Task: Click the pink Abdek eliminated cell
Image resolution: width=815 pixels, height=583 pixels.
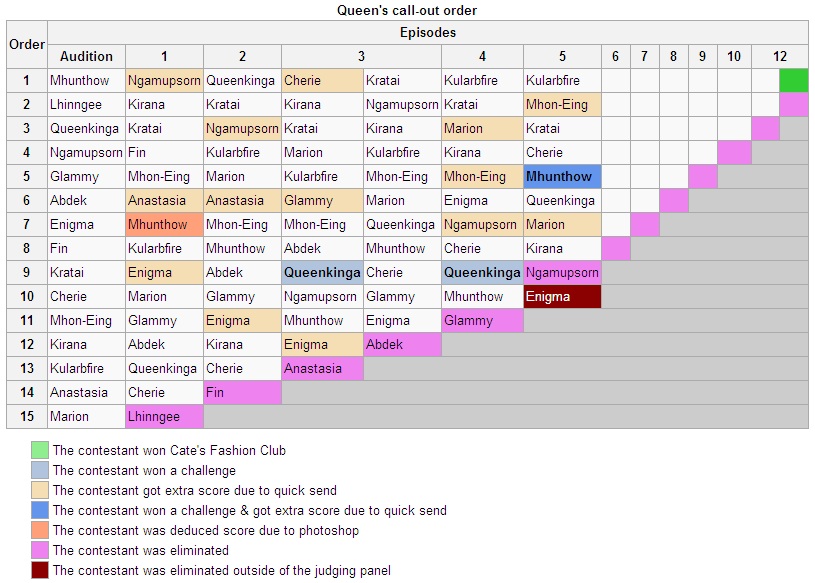Action: coord(402,344)
